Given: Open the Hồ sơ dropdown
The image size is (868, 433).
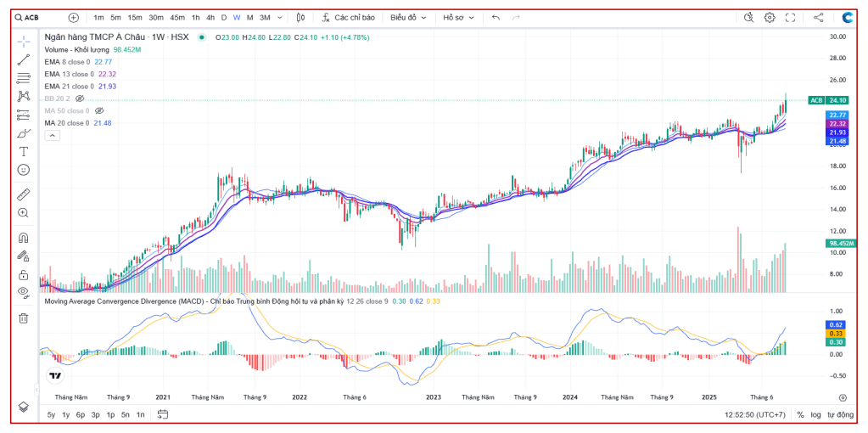Looking at the screenshot, I should tap(458, 17).
